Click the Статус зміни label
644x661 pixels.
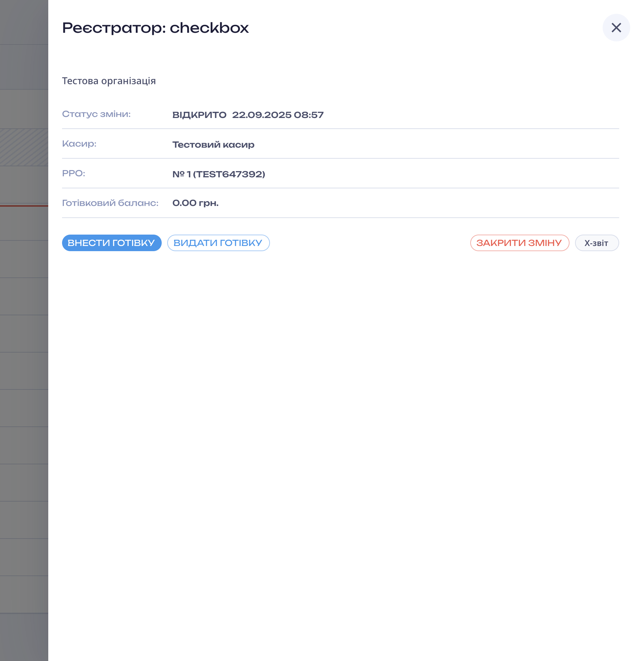click(96, 114)
